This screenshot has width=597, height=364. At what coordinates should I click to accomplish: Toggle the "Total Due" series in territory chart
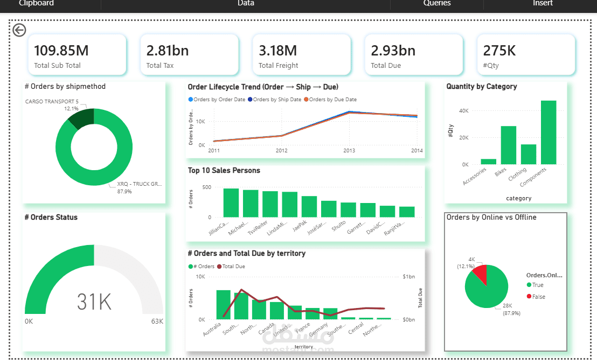(x=219, y=266)
